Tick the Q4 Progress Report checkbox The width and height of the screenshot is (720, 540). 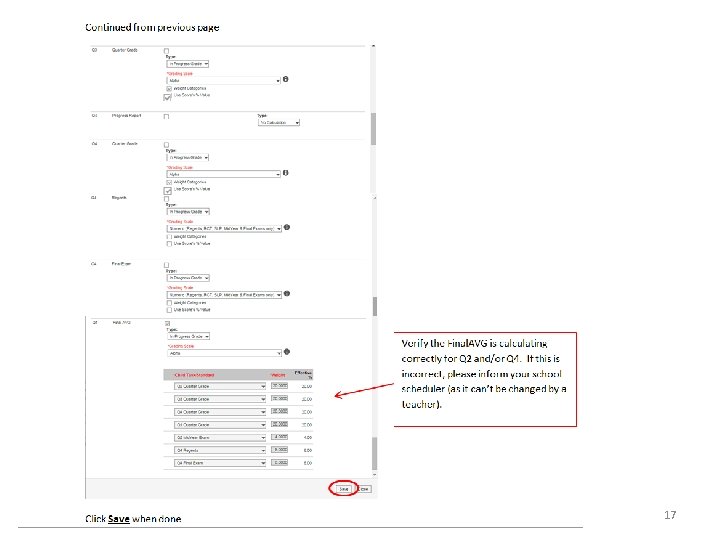167,117
